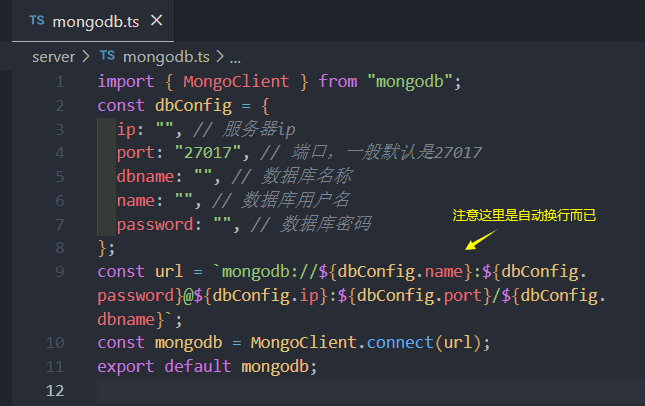Click dbConfig in the const declaration

(x=193, y=106)
